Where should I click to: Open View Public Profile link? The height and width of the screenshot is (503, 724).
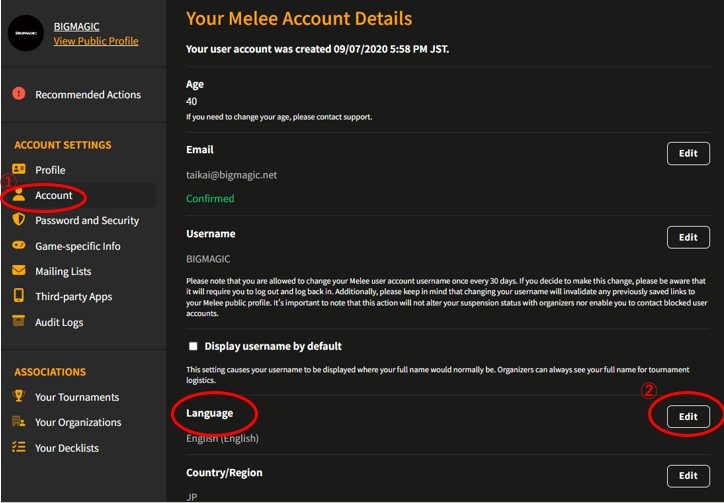(96, 41)
